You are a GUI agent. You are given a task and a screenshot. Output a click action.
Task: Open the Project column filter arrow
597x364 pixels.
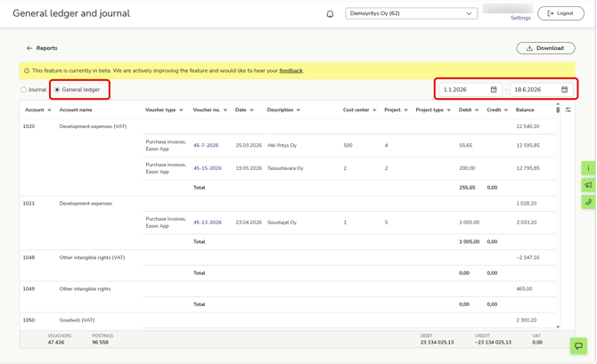tap(405, 110)
